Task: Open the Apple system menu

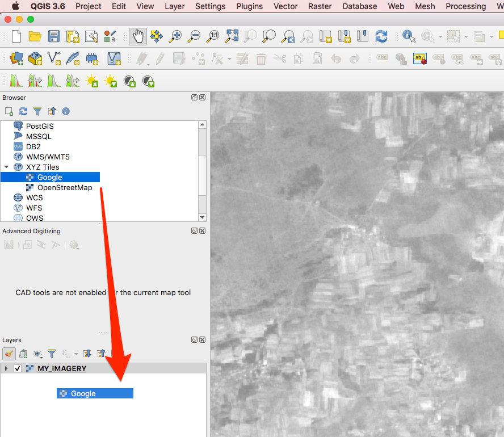Action: tap(15, 6)
